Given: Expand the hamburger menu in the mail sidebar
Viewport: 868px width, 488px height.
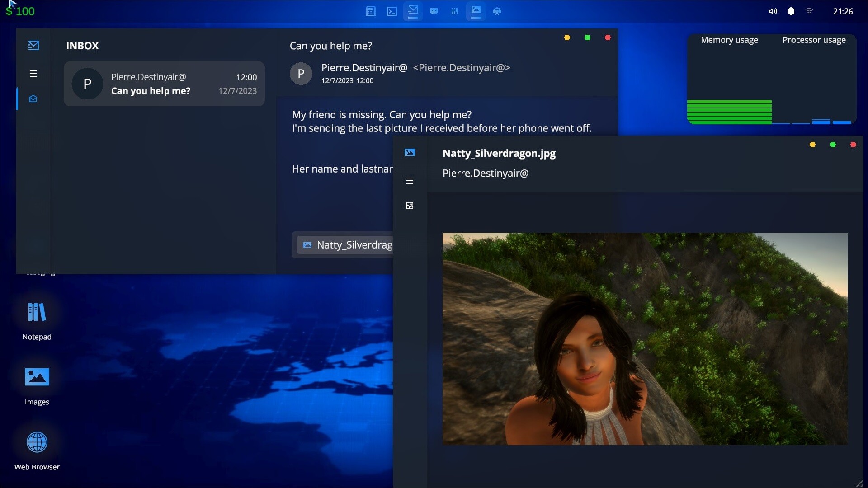Looking at the screenshot, I should click(33, 73).
